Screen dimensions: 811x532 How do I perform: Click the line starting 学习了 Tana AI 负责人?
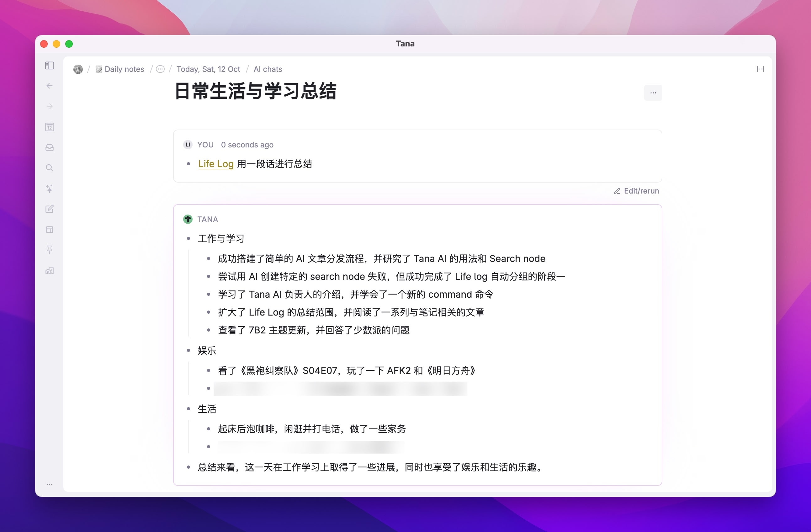click(x=356, y=294)
